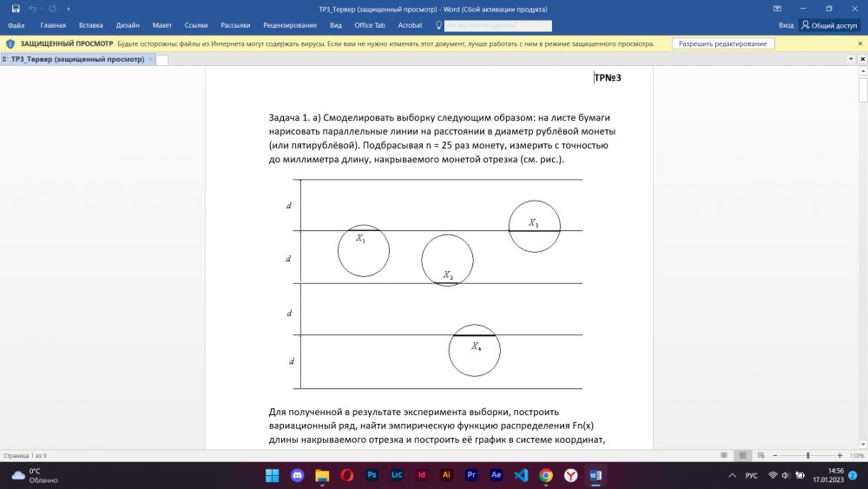868x489 pixels.
Task: Open File Explorer from the taskbar
Action: pyautogui.click(x=322, y=475)
